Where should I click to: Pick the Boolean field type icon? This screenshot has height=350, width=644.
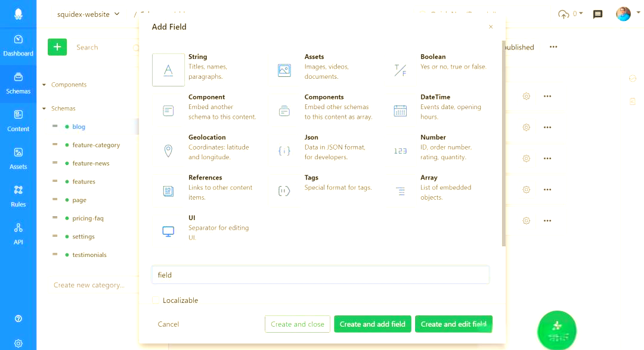400,70
